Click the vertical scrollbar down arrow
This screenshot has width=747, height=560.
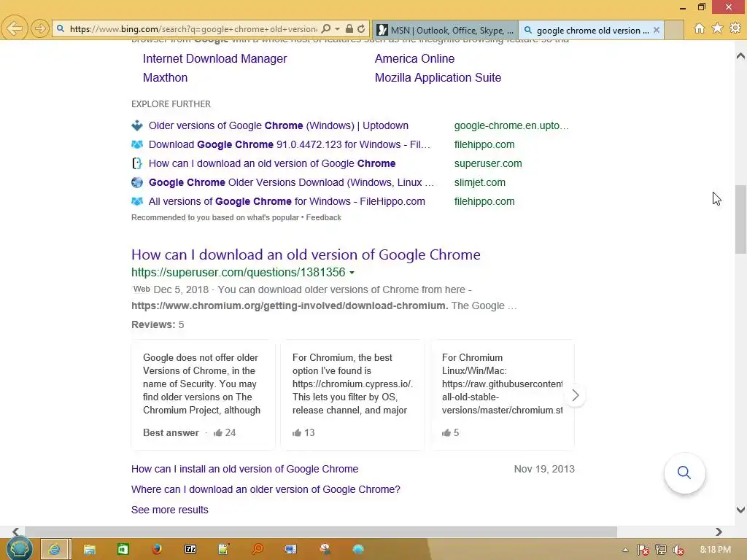740,510
